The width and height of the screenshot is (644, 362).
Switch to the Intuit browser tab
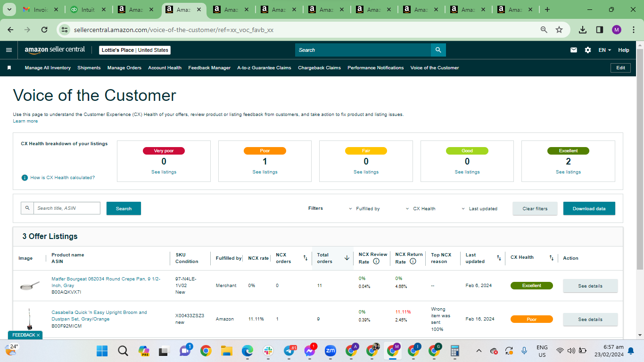coord(88,9)
